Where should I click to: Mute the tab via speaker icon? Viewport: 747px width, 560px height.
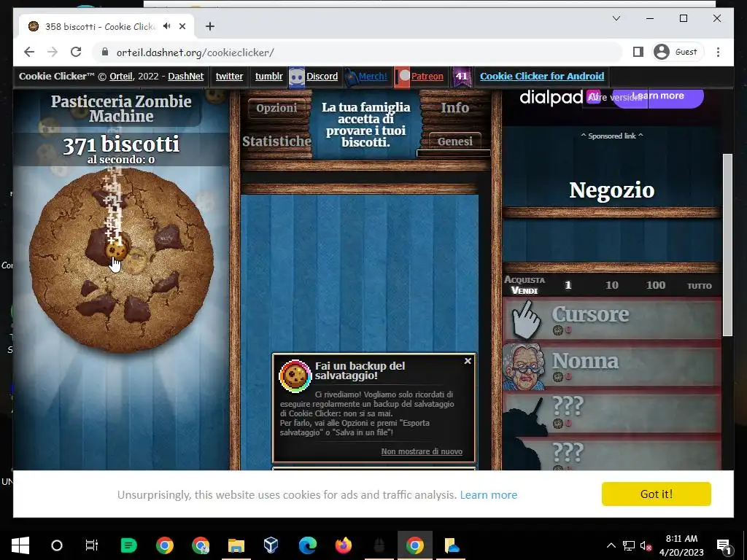(x=167, y=26)
